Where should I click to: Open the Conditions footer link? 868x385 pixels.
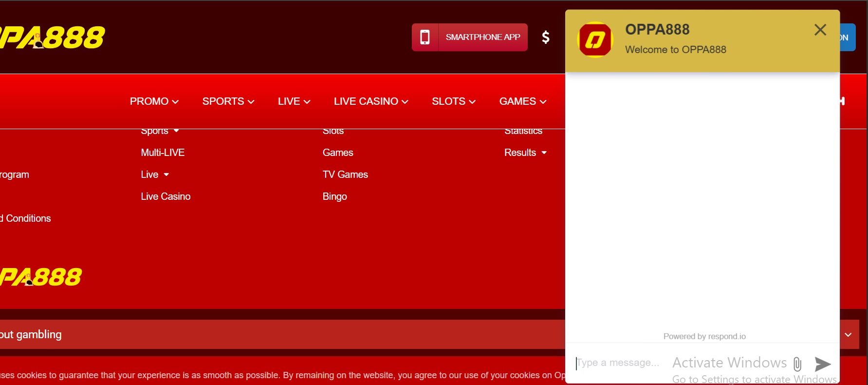25,218
